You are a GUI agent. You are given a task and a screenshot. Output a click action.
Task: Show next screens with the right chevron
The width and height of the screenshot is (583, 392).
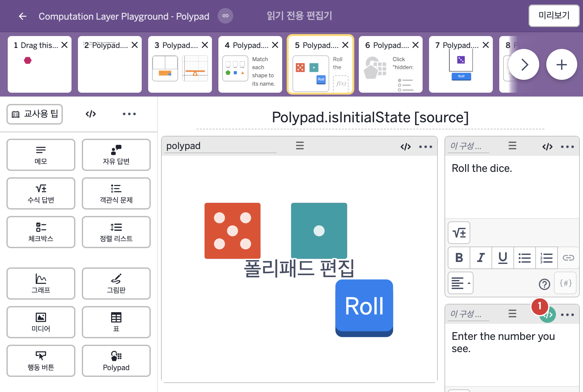click(x=524, y=64)
